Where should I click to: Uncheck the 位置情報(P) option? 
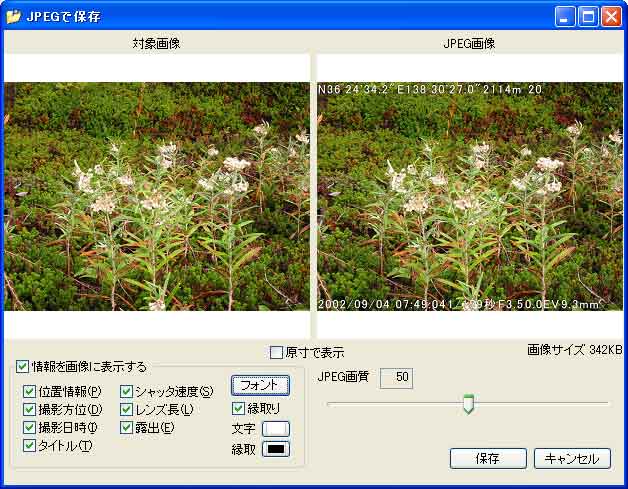tap(30, 391)
